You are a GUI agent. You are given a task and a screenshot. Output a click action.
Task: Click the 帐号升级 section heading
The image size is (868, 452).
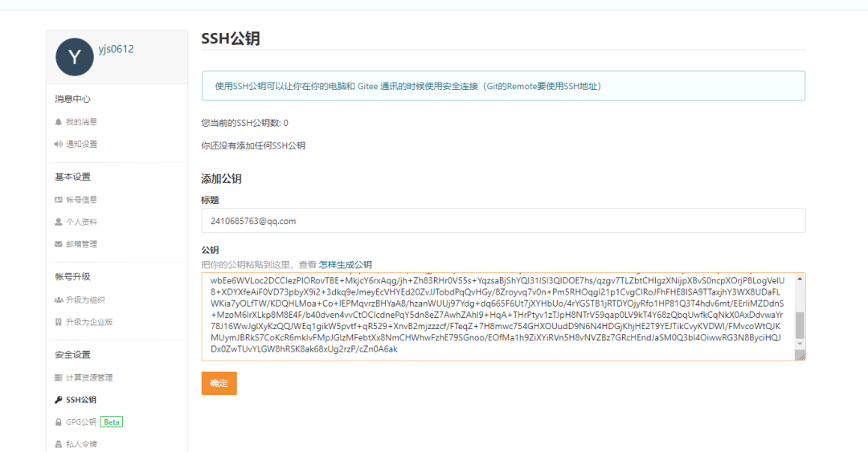click(72, 277)
